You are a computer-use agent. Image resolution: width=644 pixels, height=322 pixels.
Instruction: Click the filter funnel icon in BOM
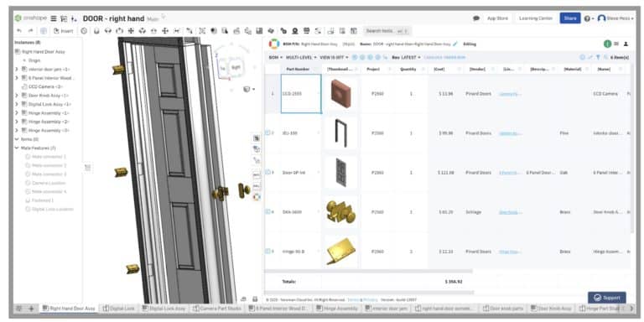598,58
